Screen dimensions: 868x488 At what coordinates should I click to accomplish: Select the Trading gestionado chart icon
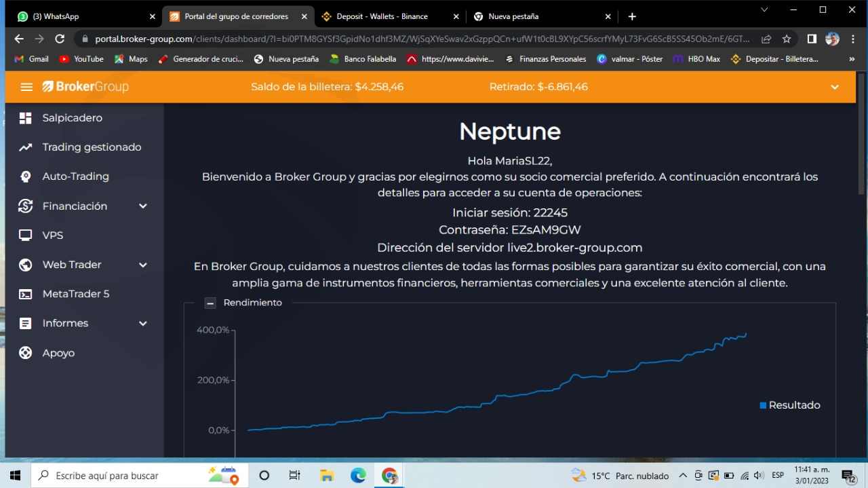pyautogui.click(x=26, y=147)
